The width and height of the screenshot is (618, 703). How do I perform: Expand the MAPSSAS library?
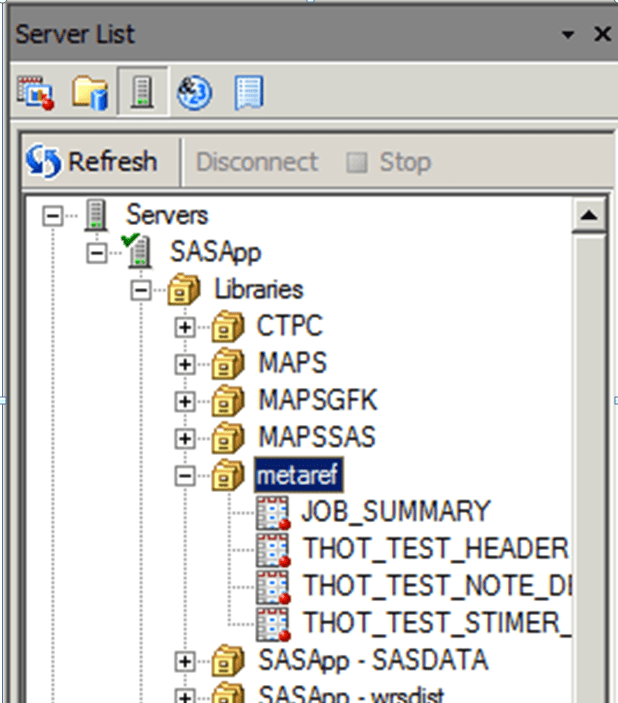[x=185, y=438]
